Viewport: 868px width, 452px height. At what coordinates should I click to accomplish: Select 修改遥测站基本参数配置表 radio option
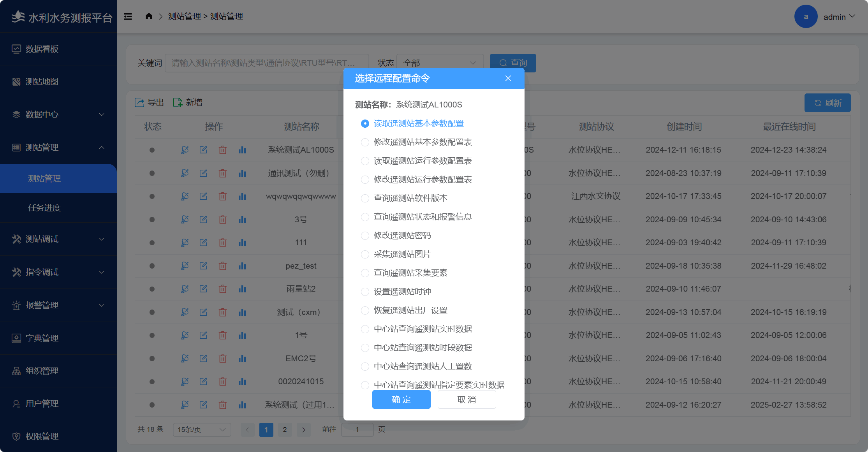365,142
